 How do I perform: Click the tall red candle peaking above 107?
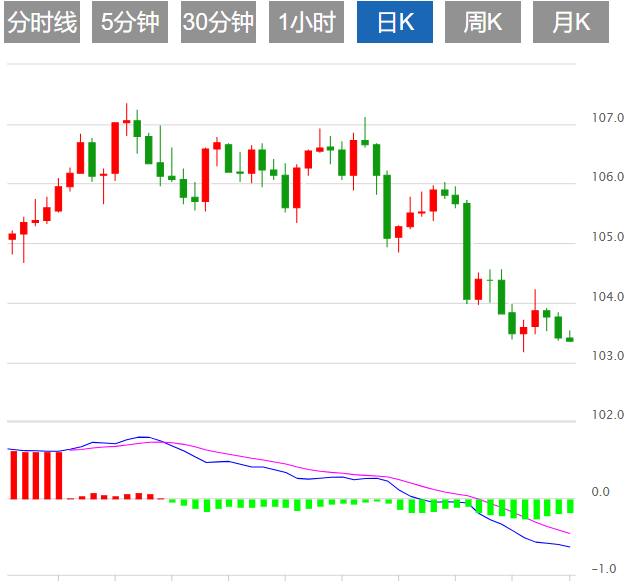[x=115, y=148]
